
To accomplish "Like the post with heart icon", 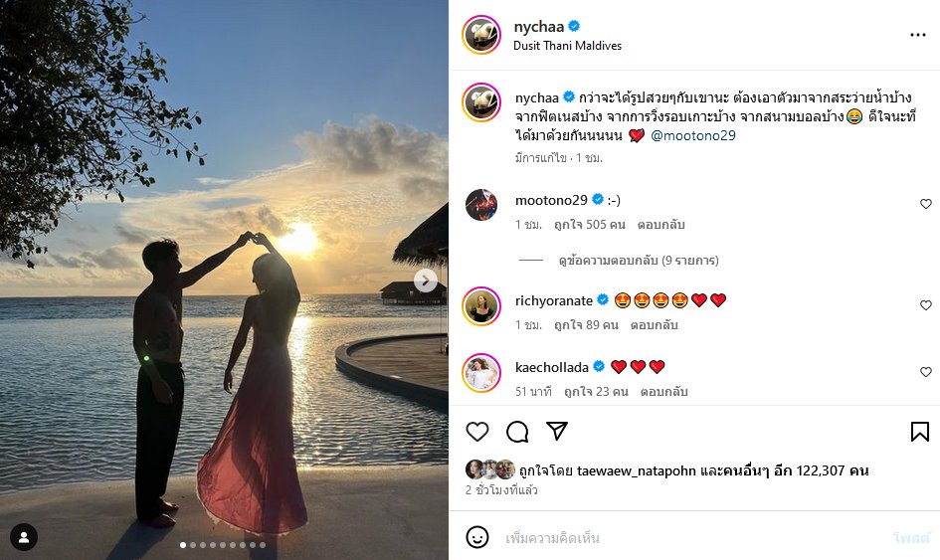I will (477, 432).
